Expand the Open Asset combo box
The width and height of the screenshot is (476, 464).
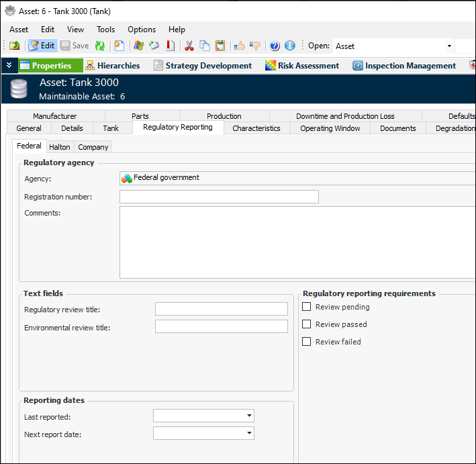[448, 46]
